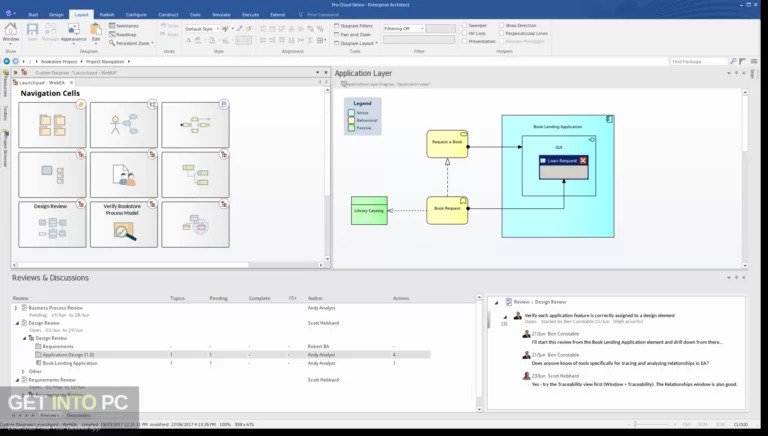Open the Pan and Zoom tool
This screenshot has width=768, height=436.
tap(352, 34)
